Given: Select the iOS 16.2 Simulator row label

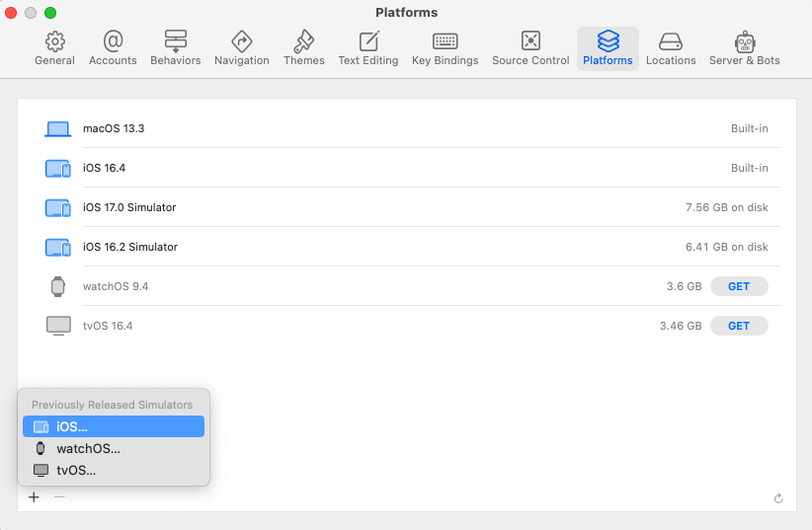Looking at the screenshot, I should pos(130,247).
